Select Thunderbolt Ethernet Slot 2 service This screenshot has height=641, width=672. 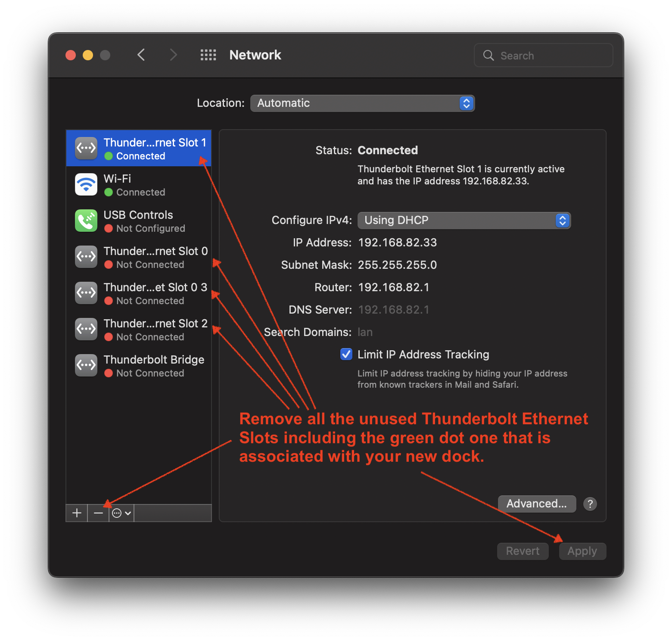[139, 329]
